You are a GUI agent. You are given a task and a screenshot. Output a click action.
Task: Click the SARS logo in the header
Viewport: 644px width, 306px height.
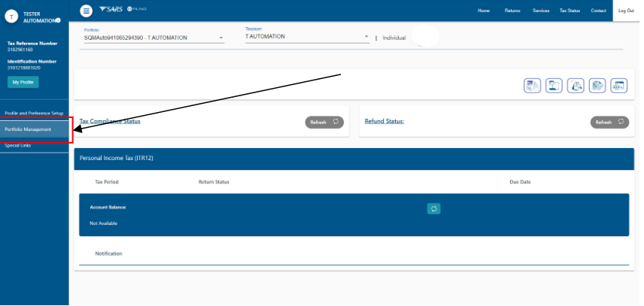click(111, 10)
